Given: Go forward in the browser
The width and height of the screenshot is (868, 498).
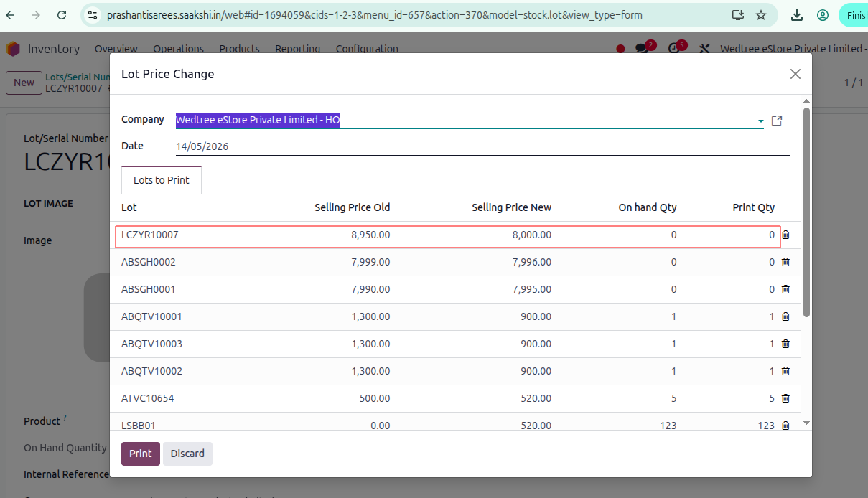Looking at the screenshot, I should coord(36,15).
